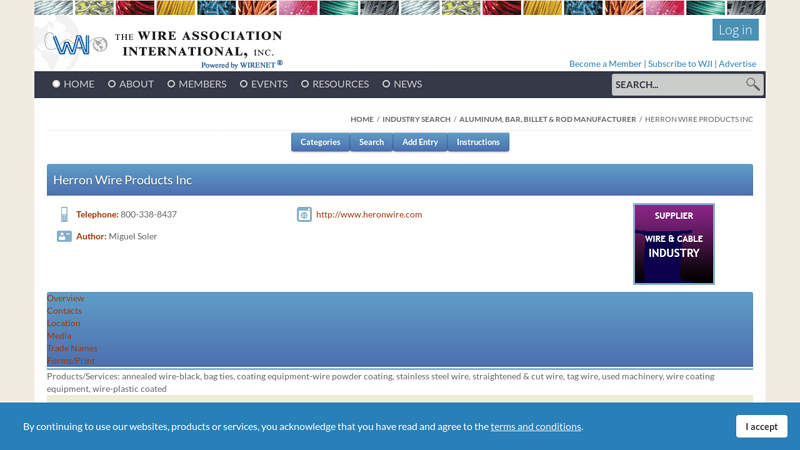This screenshot has width=800, height=450.
Task: Switch to the Contacts tab
Action: point(64,311)
